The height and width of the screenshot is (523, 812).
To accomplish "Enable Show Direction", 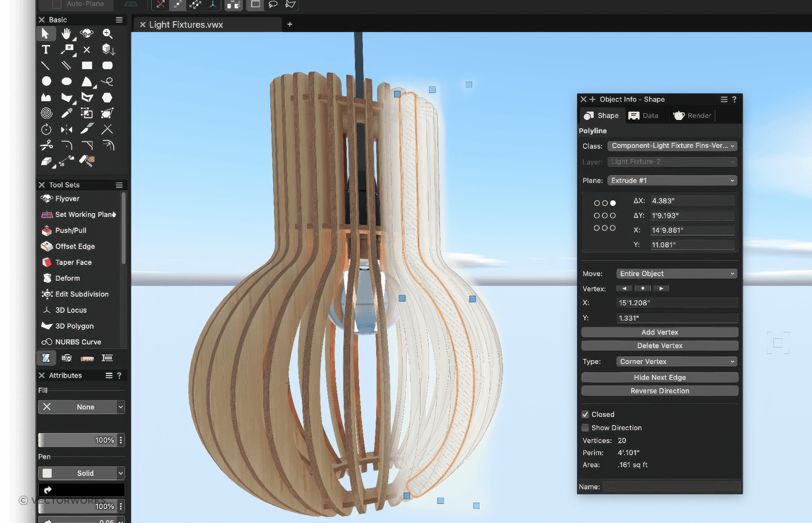I will pos(585,427).
